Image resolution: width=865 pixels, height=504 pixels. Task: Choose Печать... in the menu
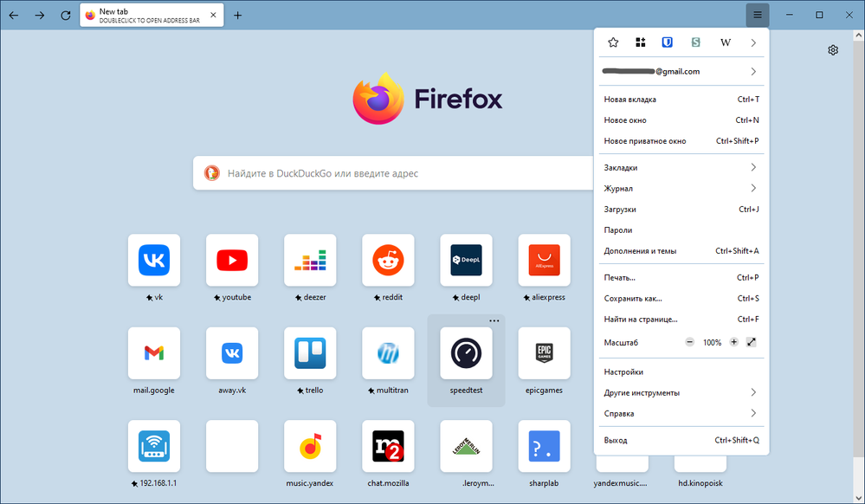pos(681,278)
